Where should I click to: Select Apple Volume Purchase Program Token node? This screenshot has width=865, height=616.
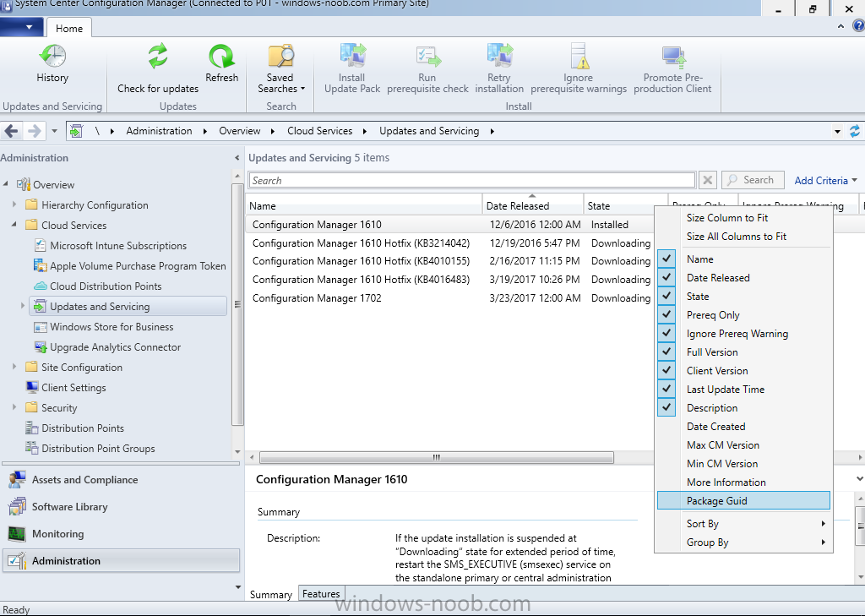[138, 266]
